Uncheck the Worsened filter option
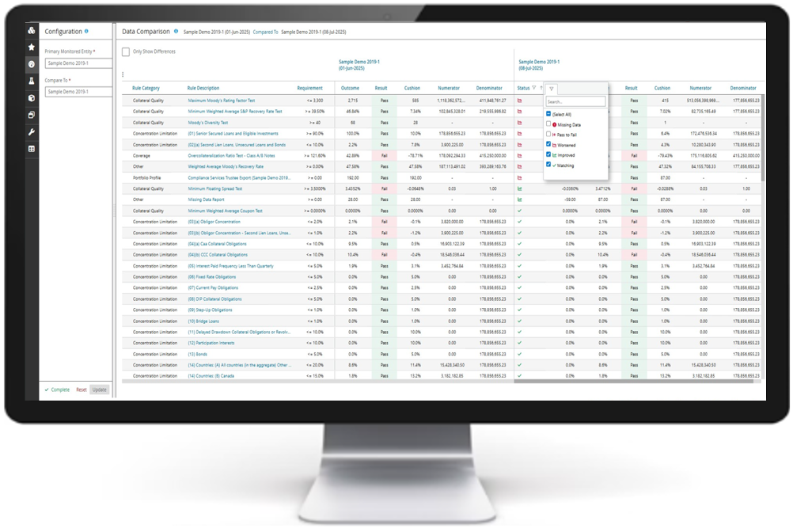This screenshot has height=532, width=793. pyautogui.click(x=548, y=145)
